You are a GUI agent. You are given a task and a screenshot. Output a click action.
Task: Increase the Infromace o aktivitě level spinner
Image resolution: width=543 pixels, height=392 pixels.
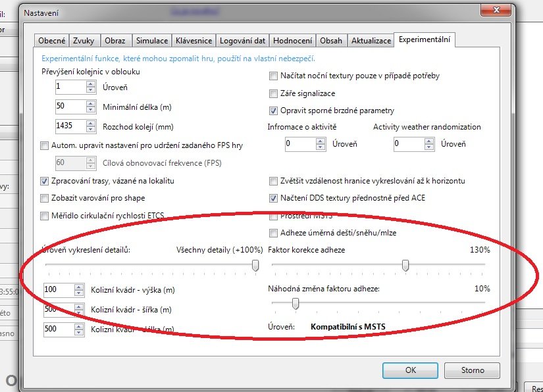coord(320,140)
